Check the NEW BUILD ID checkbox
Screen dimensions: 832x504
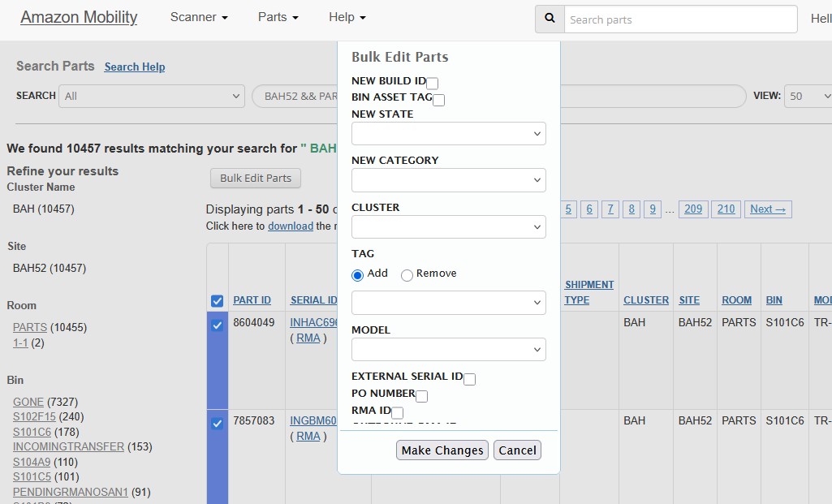[x=432, y=82]
